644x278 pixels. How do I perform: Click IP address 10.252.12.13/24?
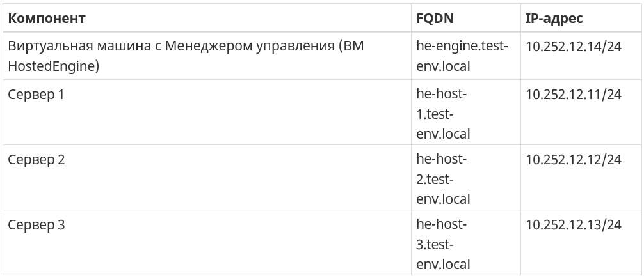pyautogui.click(x=574, y=225)
